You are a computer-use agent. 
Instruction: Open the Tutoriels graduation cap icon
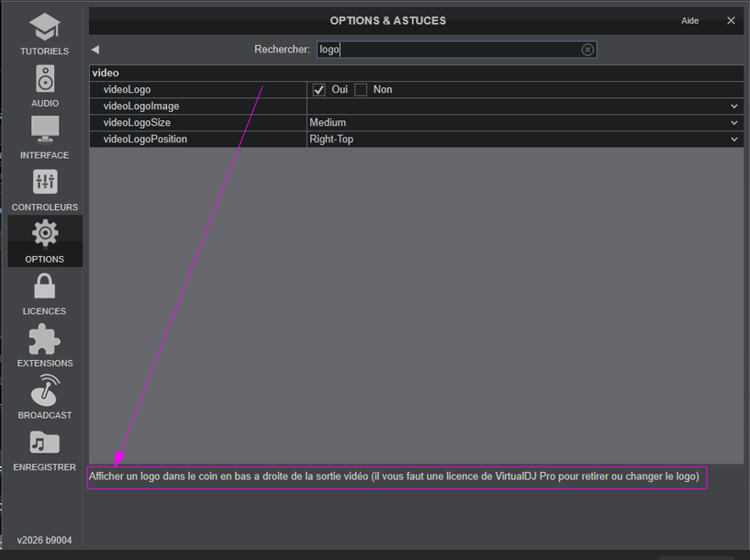click(x=45, y=28)
